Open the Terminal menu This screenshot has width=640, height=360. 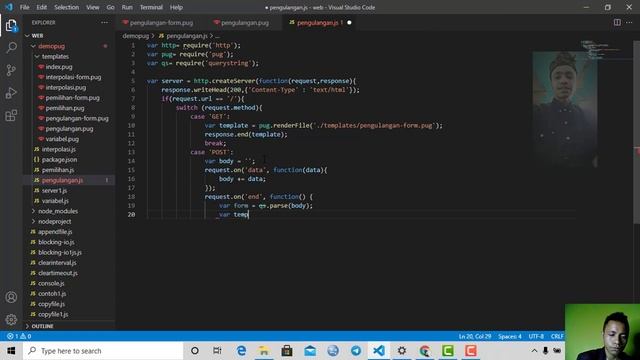pos(151,7)
